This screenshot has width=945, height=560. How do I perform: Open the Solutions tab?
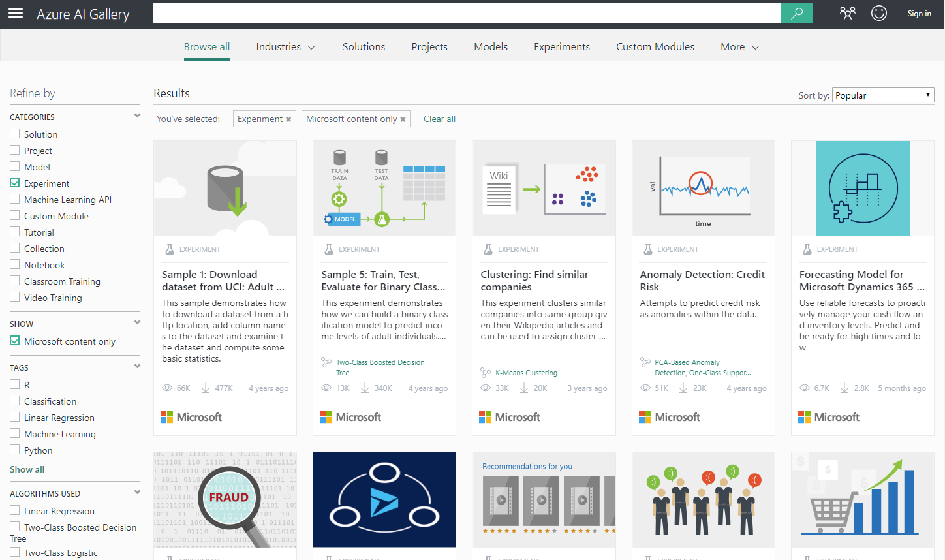[x=364, y=47]
